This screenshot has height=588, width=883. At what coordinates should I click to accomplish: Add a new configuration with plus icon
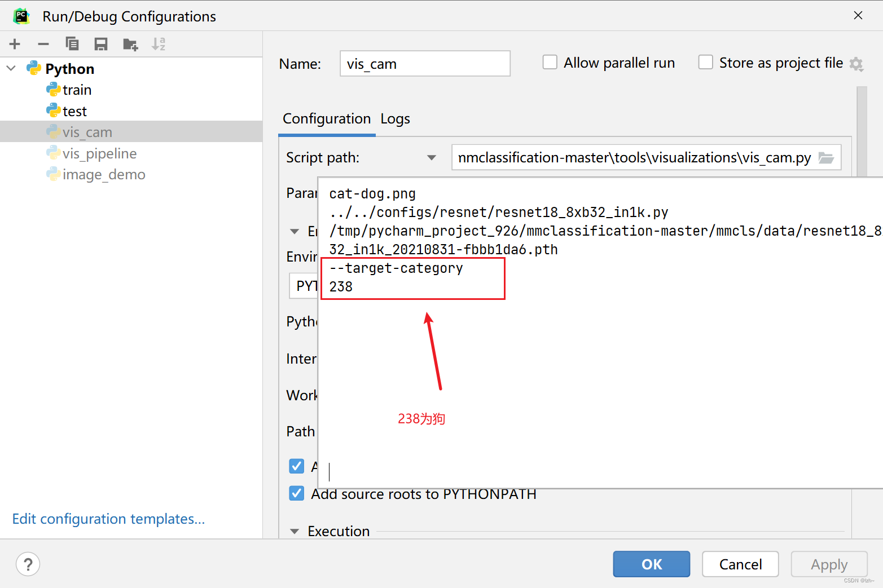pyautogui.click(x=15, y=44)
